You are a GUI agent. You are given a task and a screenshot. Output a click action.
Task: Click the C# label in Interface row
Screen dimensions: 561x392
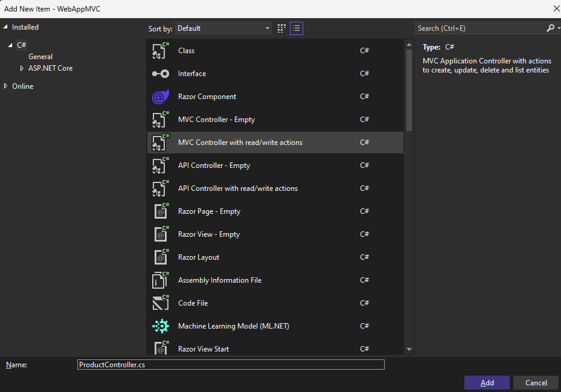pos(364,74)
